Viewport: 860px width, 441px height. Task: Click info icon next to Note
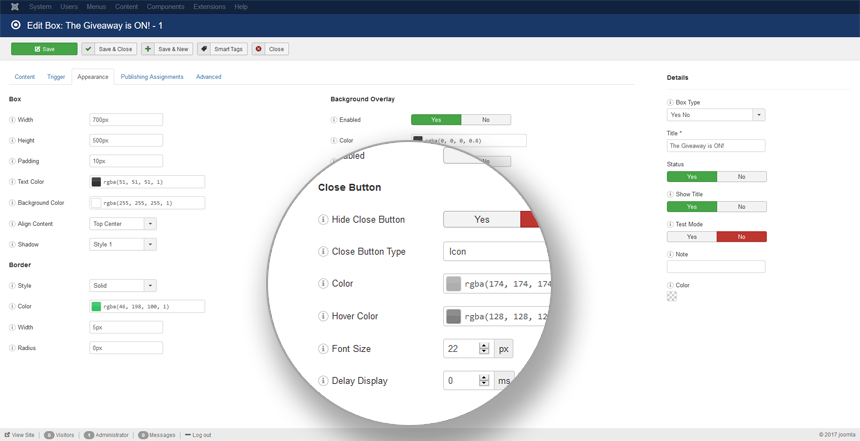670,255
